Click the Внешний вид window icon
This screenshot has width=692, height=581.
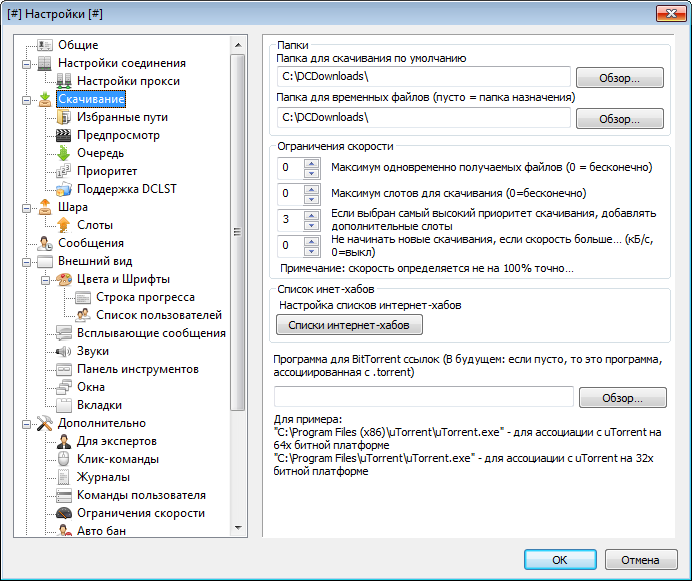click(45, 261)
